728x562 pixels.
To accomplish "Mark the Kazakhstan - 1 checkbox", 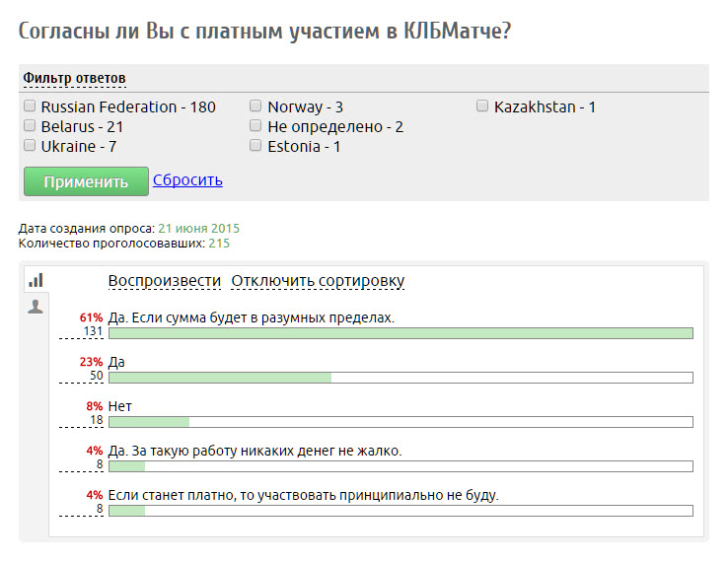I will tap(482, 106).
